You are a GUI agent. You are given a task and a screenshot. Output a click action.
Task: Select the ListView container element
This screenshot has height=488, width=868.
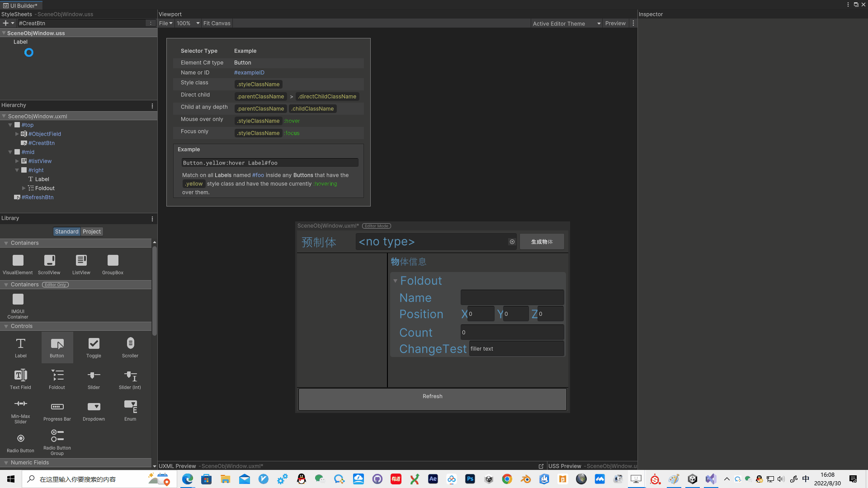click(x=81, y=262)
